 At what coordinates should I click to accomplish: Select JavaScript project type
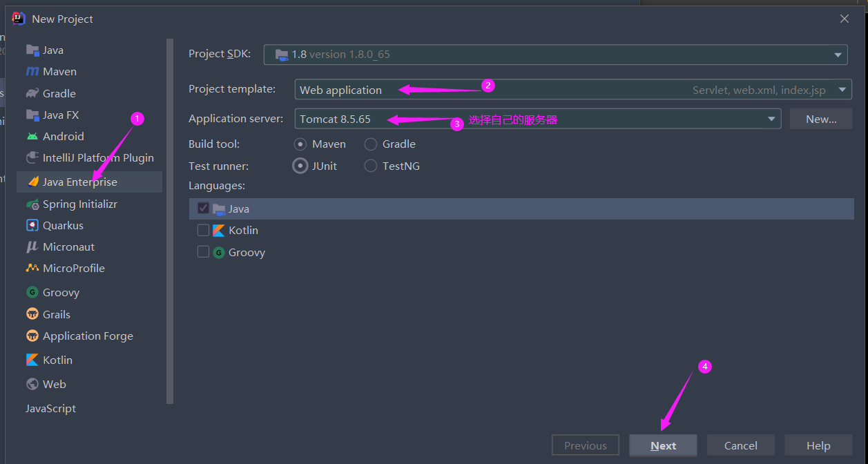point(89,408)
